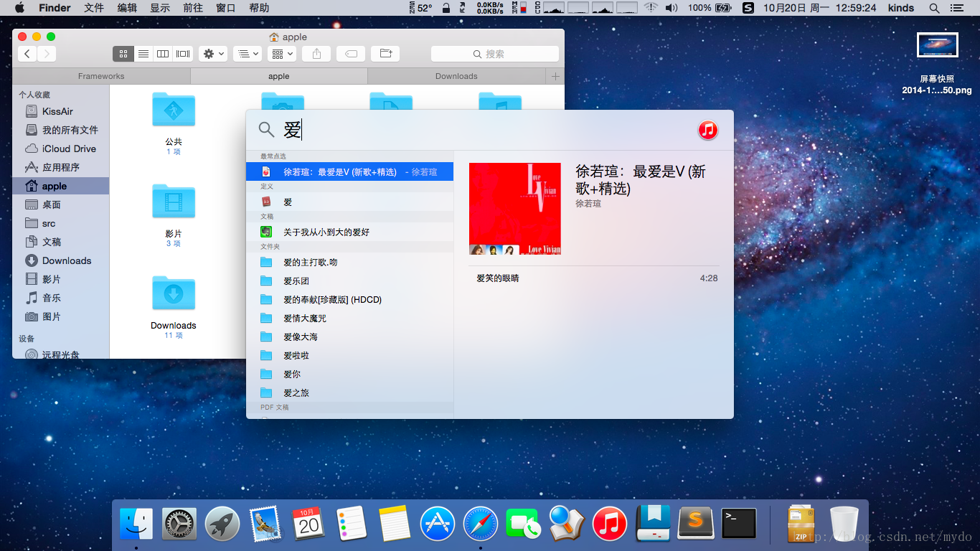Select folder result 爱啦啦
980x551 pixels.
coord(349,356)
